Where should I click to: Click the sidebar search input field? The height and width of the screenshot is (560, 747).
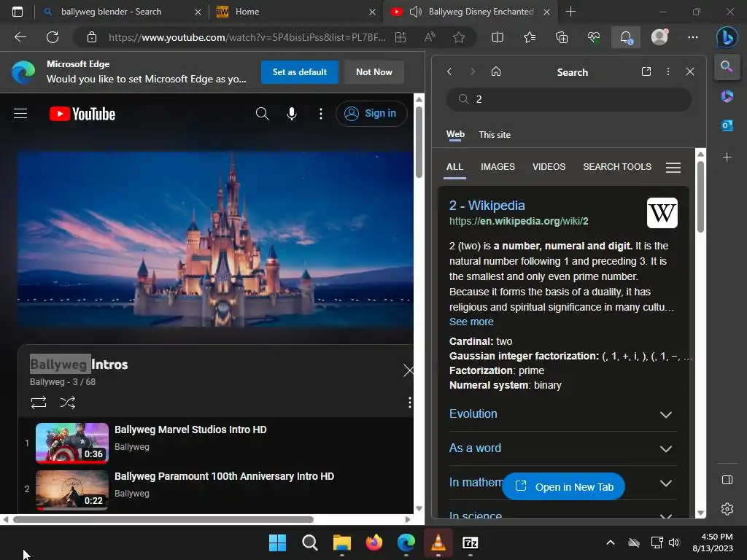click(569, 99)
